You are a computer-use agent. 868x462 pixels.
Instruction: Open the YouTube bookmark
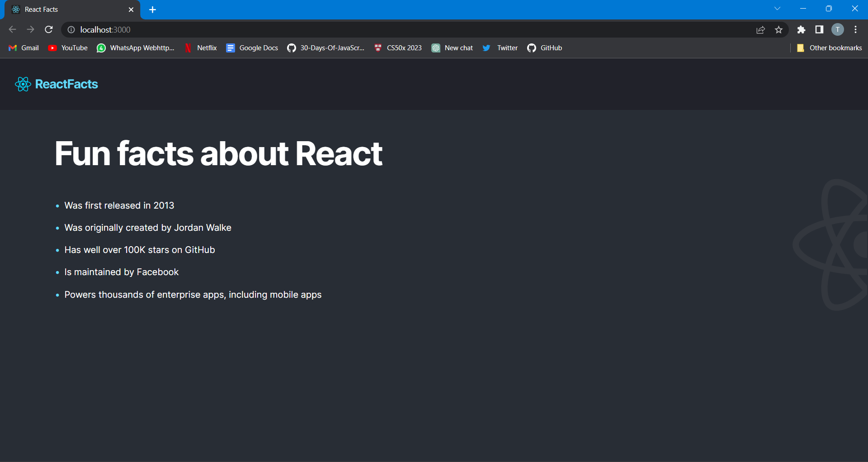(x=67, y=48)
